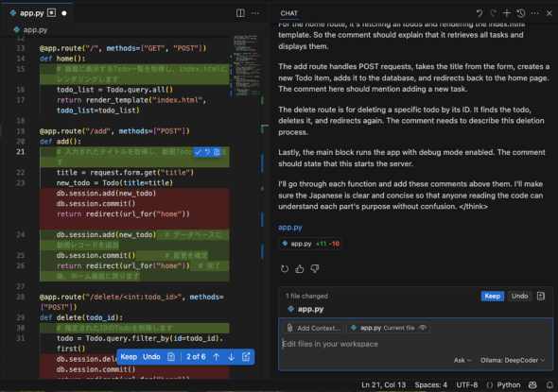Click UTF-8 encoding in status bar
This screenshot has width=558, height=392.
pyautogui.click(x=467, y=384)
